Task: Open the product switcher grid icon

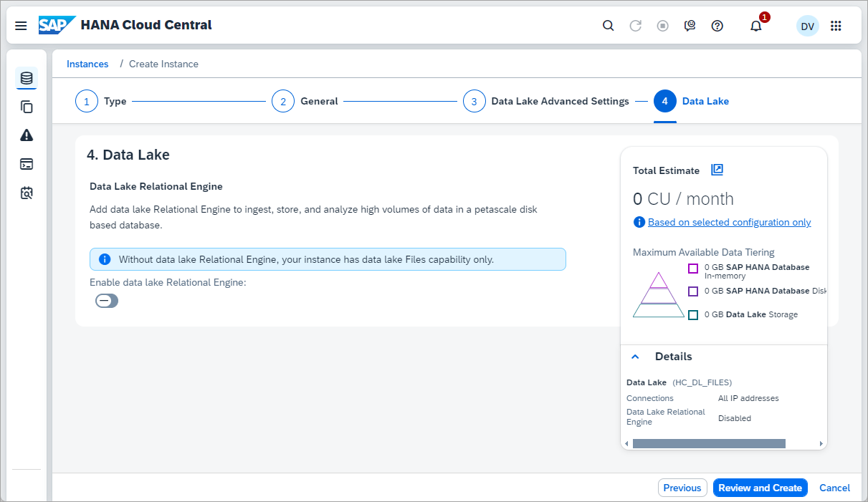Action: pyautogui.click(x=836, y=26)
